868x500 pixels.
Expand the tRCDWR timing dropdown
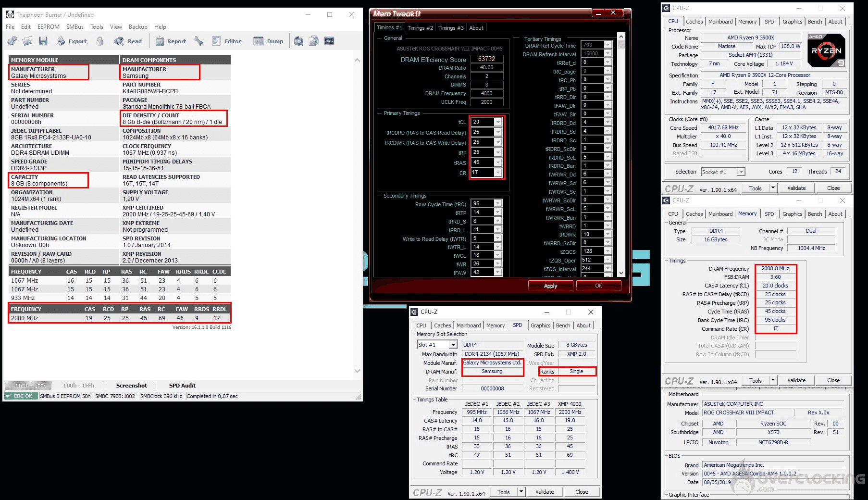(x=498, y=142)
